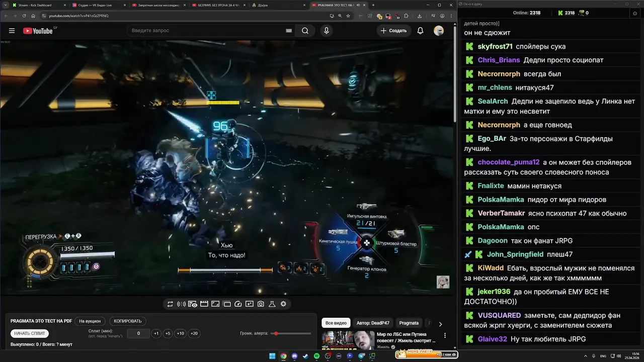Click the broadcast signal icon under the player

(181, 304)
